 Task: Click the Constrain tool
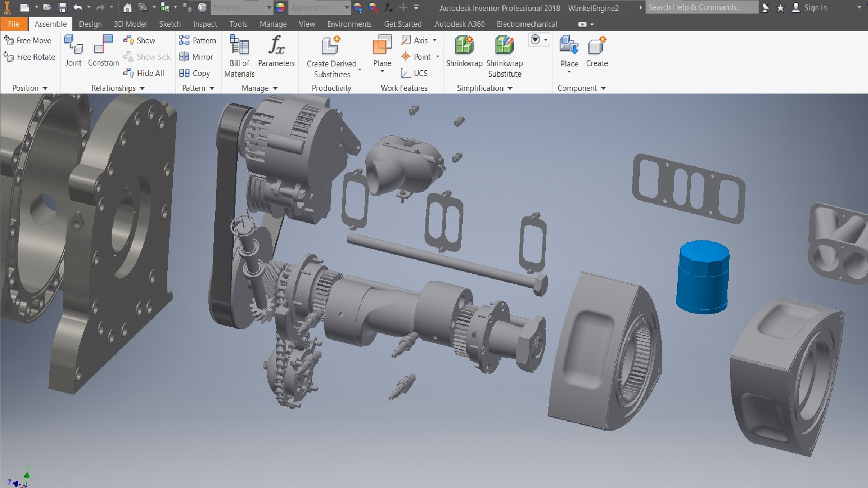click(103, 51)
